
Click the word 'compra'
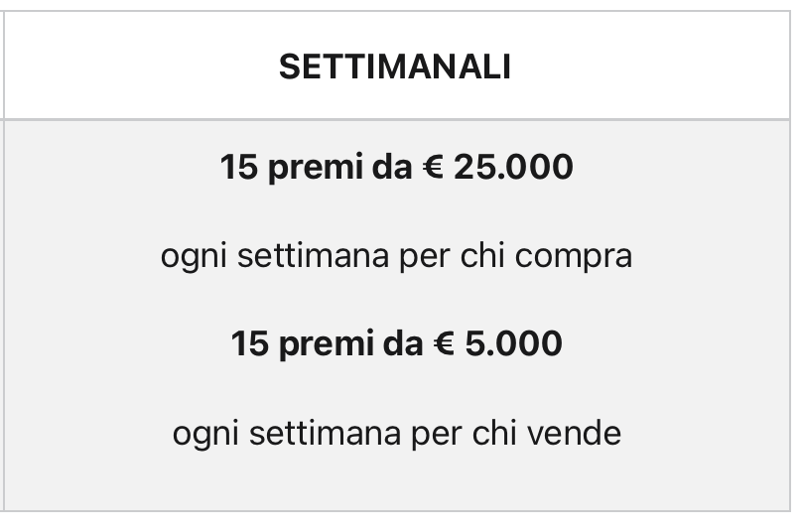pyautogui.click(x=574, y=258)
